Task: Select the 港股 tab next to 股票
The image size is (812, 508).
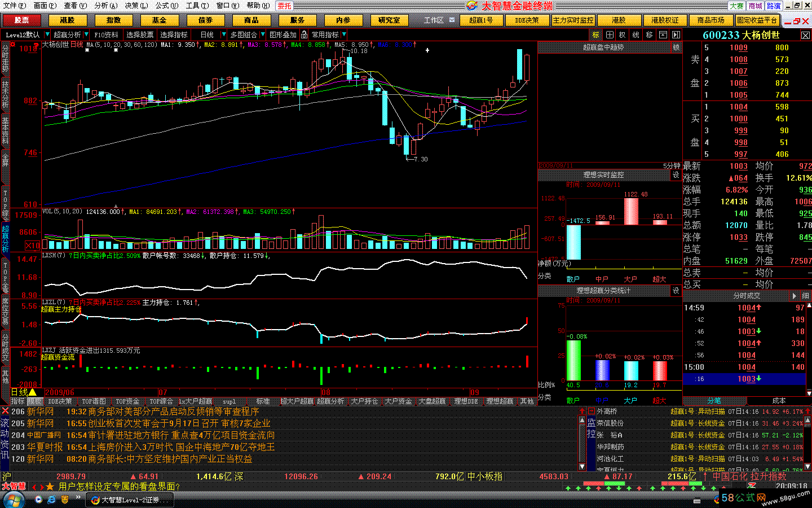Action: click(x=68, y=20)
